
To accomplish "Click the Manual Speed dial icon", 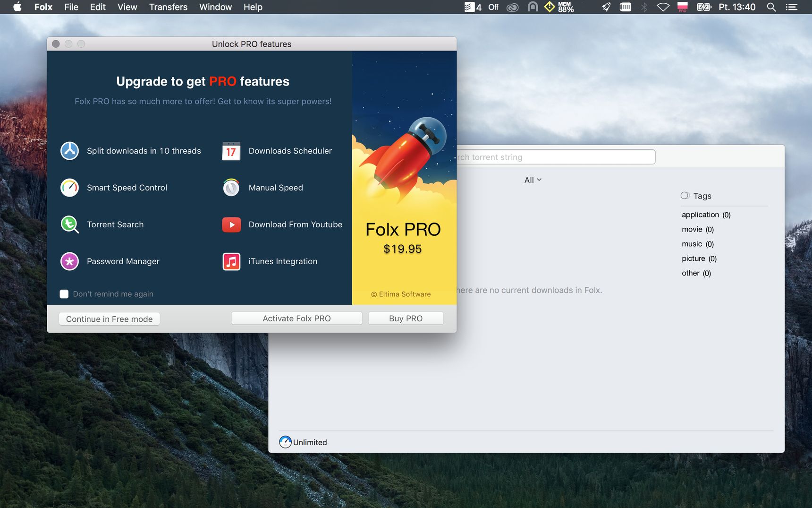I will click(231, 188).
